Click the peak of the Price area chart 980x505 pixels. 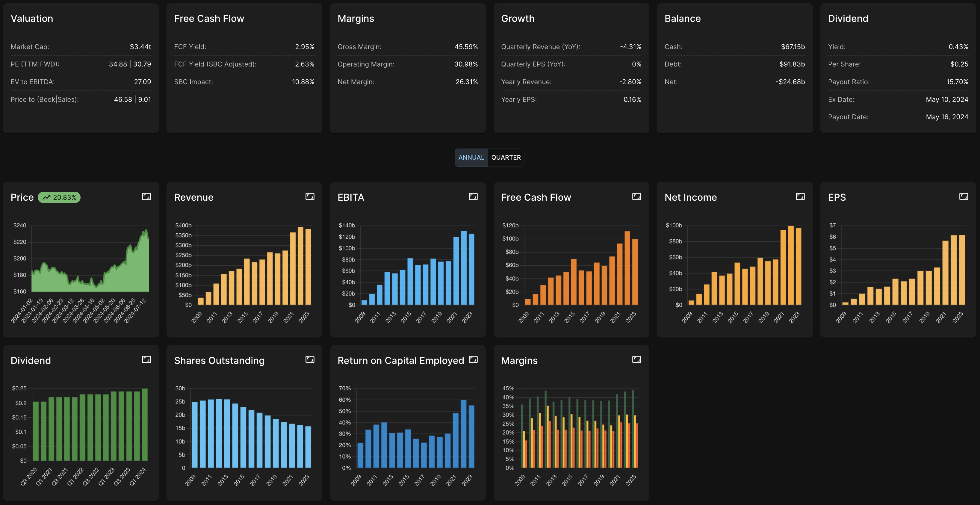(x=146, y=230)
